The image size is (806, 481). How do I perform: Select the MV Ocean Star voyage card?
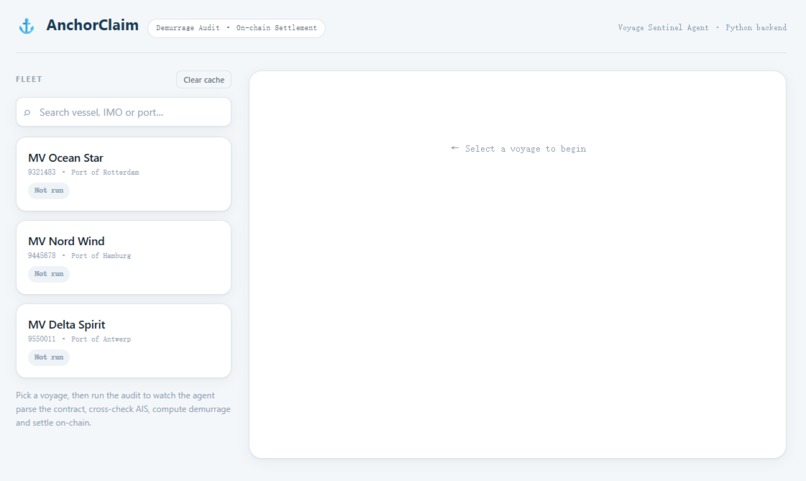(x=123, y=174)
